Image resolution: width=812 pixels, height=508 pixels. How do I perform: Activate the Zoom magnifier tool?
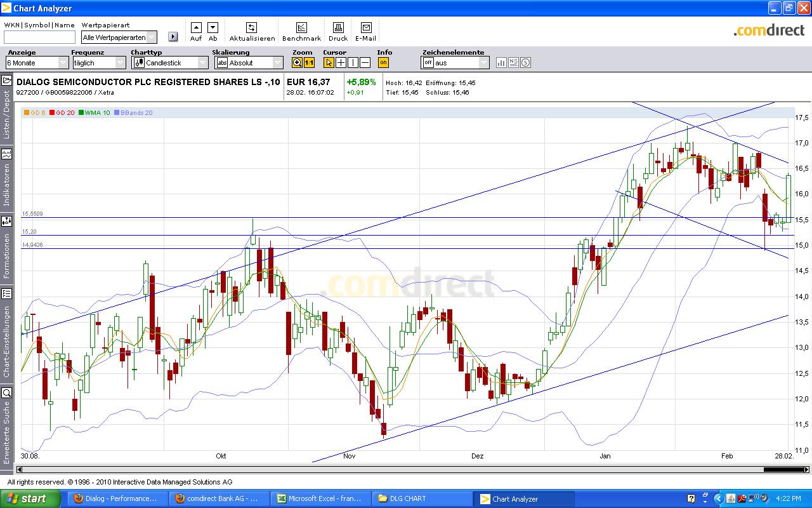tap(297, 62)
